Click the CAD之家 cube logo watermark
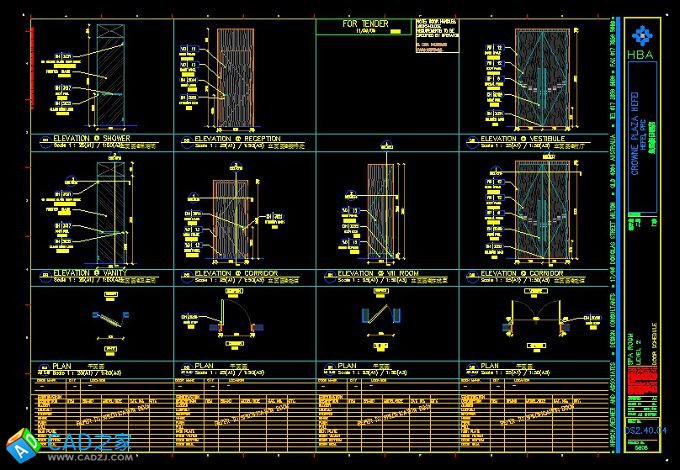This screenshot has width=680, height=470. pyautogui.click(x=20, y=443)
